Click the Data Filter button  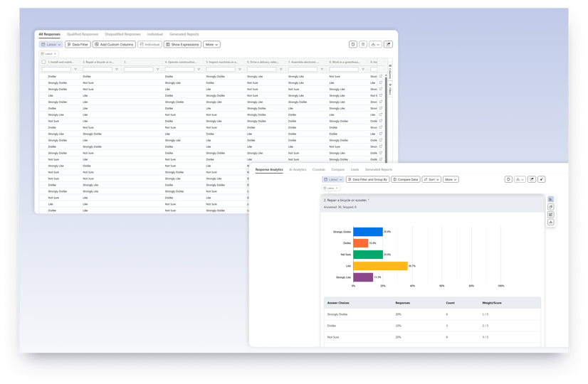(78, 44)
